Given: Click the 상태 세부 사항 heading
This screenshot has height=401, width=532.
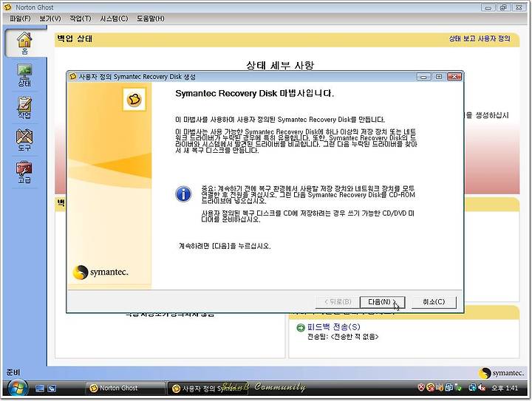Looking at the screenshot, I should pos(280,65).
